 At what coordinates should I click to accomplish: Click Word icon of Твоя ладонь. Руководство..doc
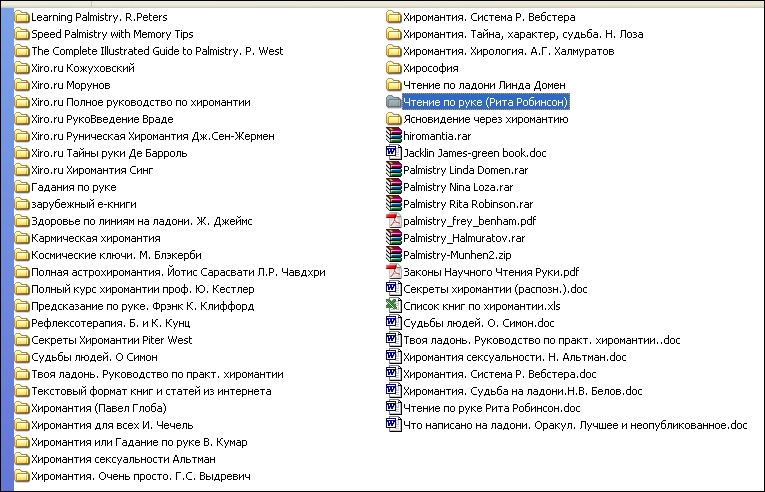pyautogui.click(x=393, y=340)
